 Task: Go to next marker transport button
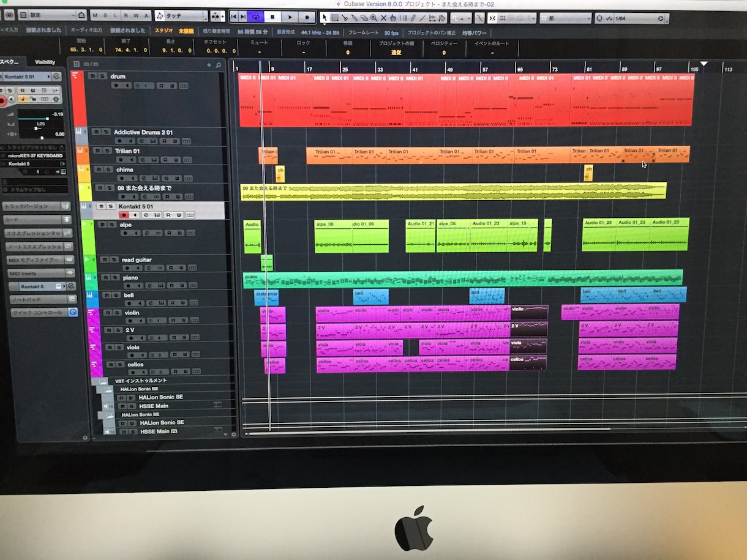[x=244, y=17]
